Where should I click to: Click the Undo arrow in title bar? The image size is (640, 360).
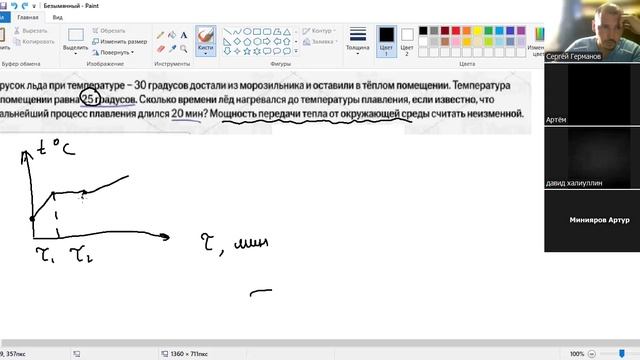coord(14,6)
